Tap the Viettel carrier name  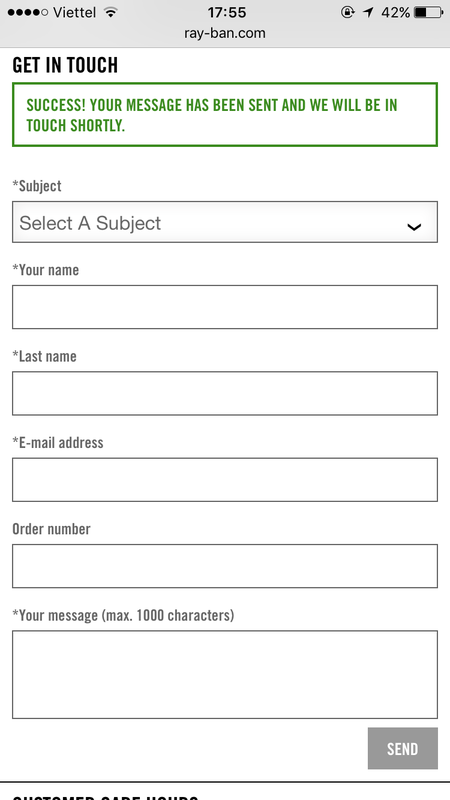(x=74, y=12)
